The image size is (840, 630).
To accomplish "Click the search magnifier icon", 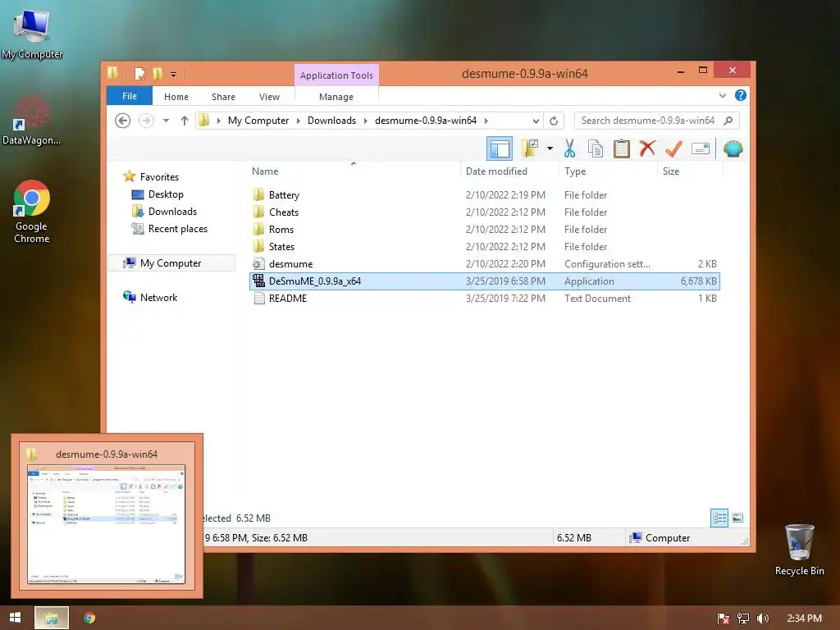I will click(x=728, y=121).
